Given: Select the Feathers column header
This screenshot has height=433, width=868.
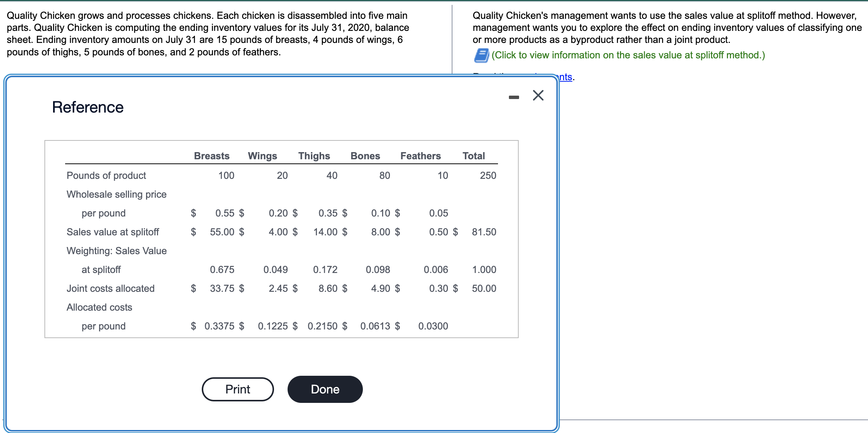Looking at the screenshot, I should [x=420, y=156].
